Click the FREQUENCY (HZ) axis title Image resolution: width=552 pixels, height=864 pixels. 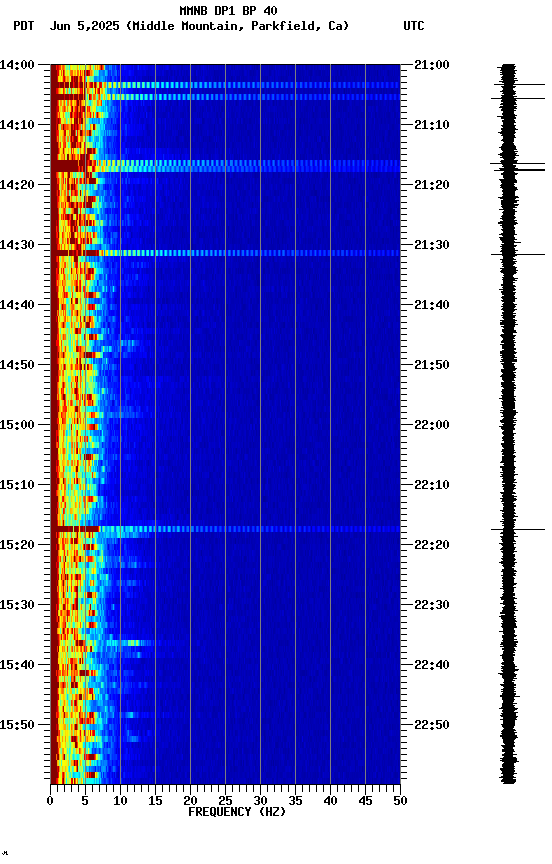pyautogui.click(x=237, y=813)
